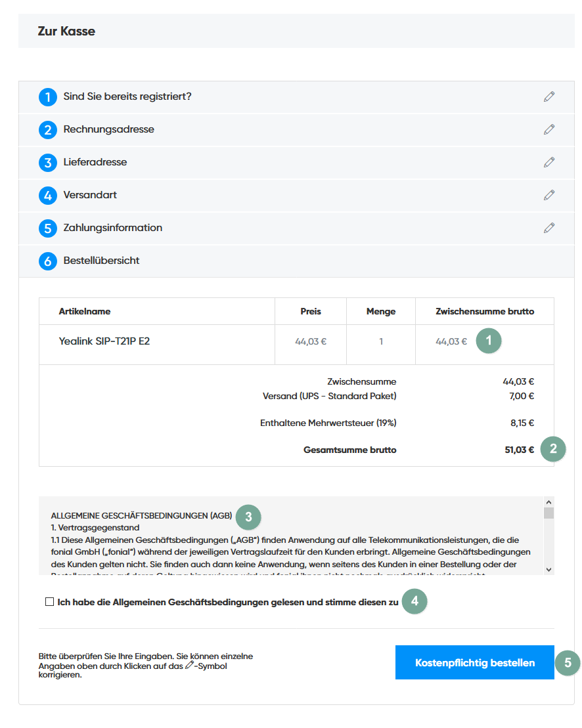The height and width of the screenshot is (728, 582).
Task: Click green annotation badge number 2
Action: click(x=553, y=450)
